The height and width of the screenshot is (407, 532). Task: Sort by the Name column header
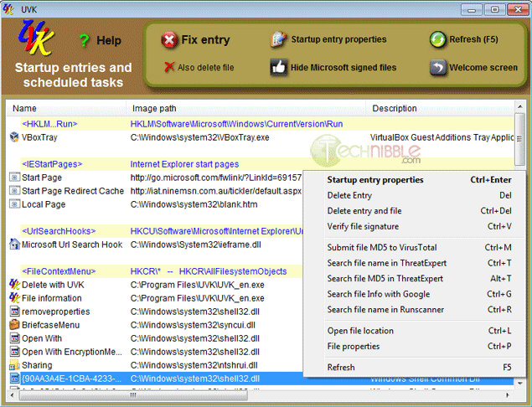[66, 109]
